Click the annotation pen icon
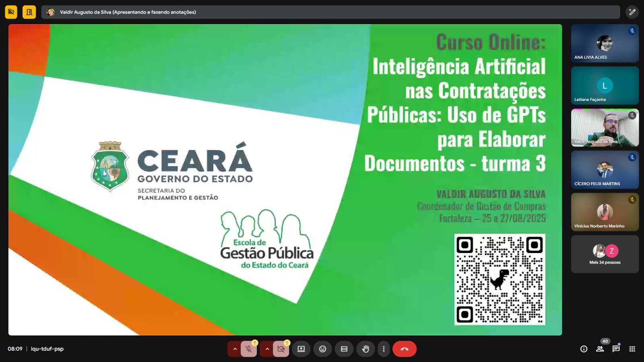 pos(632,12)
